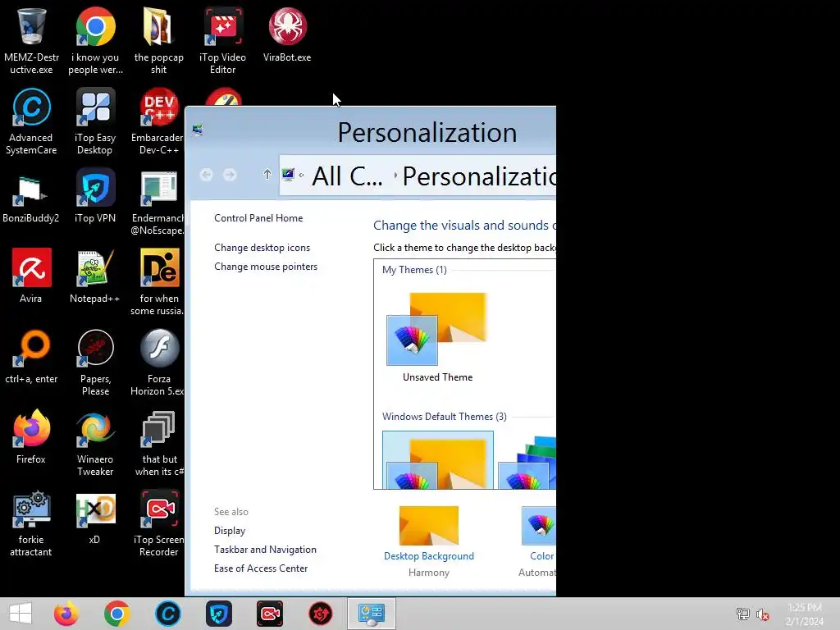The width and height of the screenshot is (840, 630).
Task: Open MEMZ-Destructive.exe recycle bin icon
Action: (x=31, y=41)
